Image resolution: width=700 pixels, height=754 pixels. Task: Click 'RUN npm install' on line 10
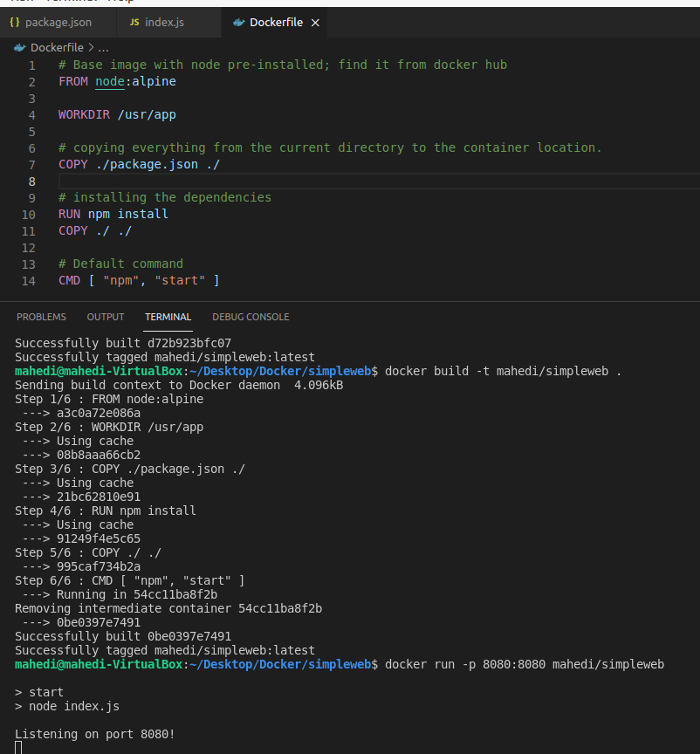point(113,214)
